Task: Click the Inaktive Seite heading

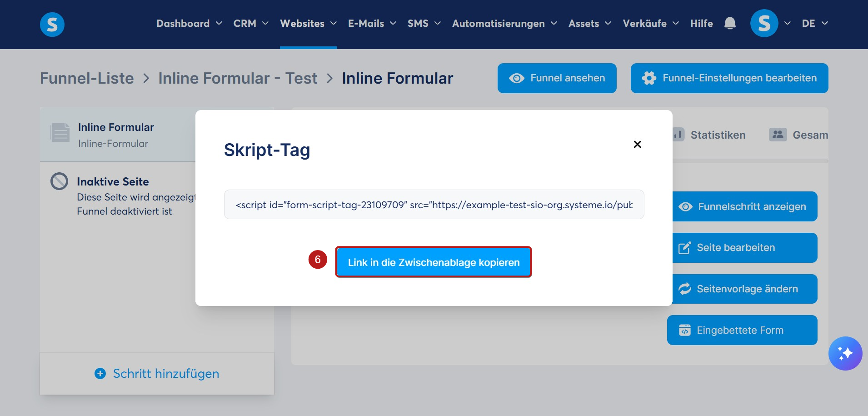Action: 113,181
